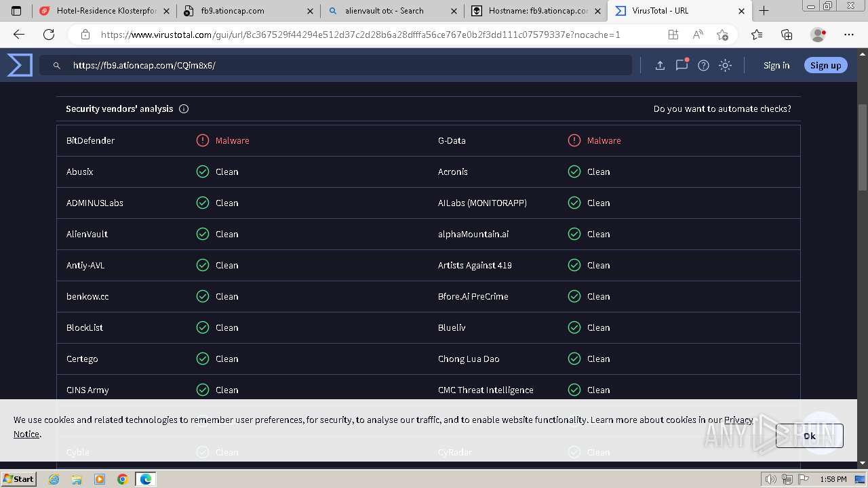
Task: Open the Windows Start menu
Action: coord(18,479)
